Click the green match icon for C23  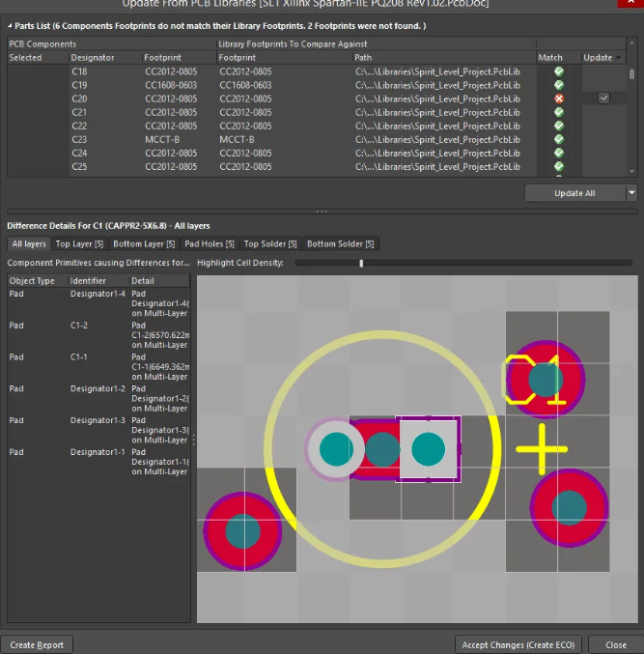(x=558, y=139)
